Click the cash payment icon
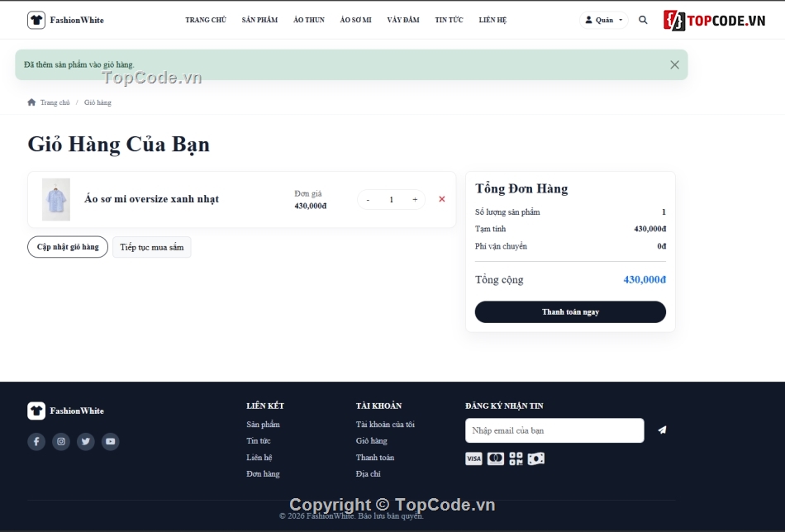Image resolution: width=785 pixels, height=532 pixels. pyautogui.click(x=535, y=458)
